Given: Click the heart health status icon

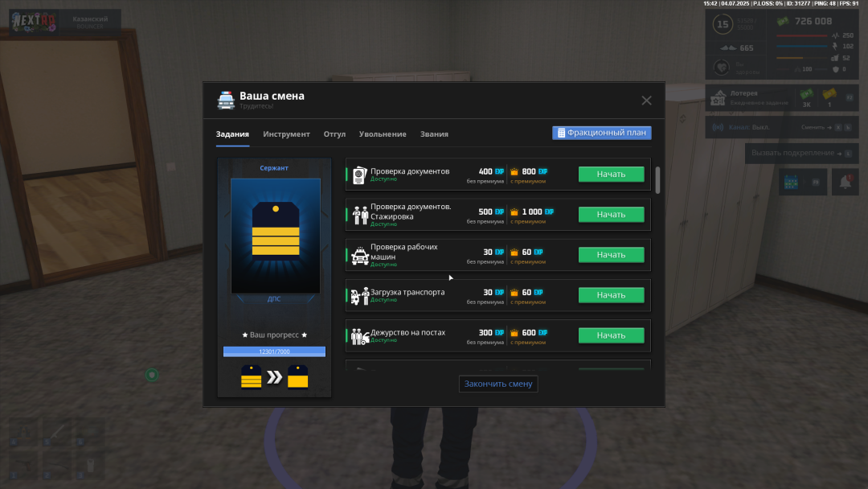Looking at the screenshot, I should [x=721, y=68].
